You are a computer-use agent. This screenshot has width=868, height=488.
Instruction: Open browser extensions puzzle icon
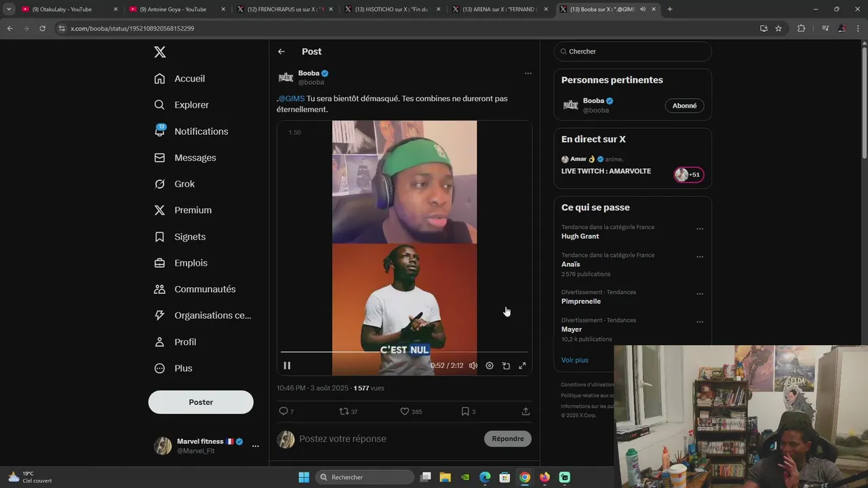801,28
